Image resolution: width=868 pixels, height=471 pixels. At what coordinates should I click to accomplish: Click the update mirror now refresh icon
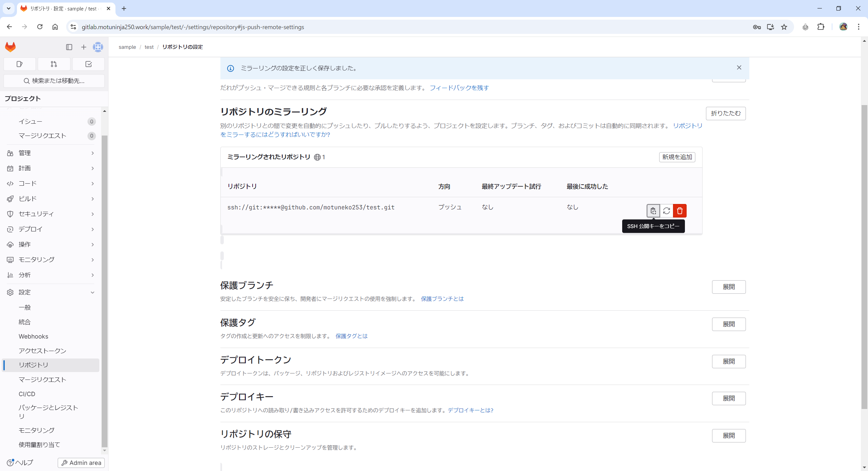[x=666, y=211]
